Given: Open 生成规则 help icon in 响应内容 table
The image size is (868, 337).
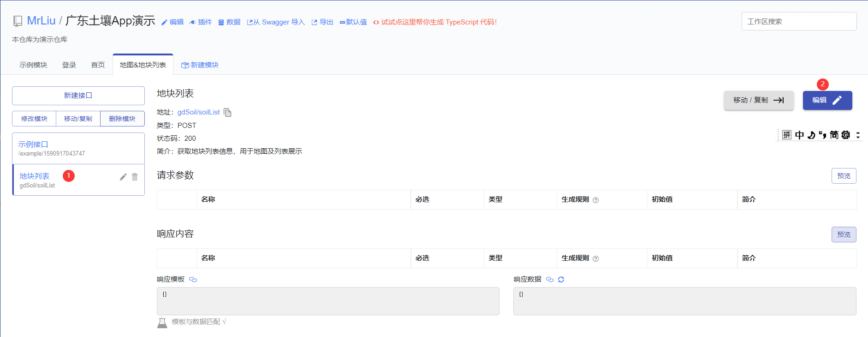Looking at the screenshot, I should (595, 259).
